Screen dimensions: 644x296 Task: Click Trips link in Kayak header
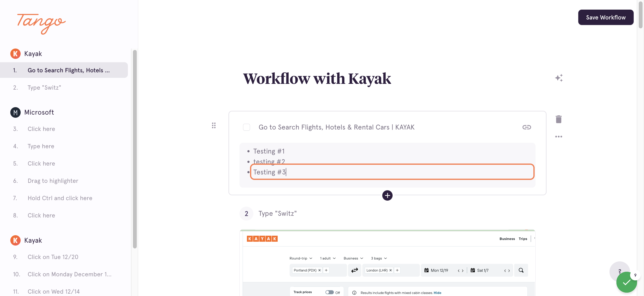click(523, 239)
